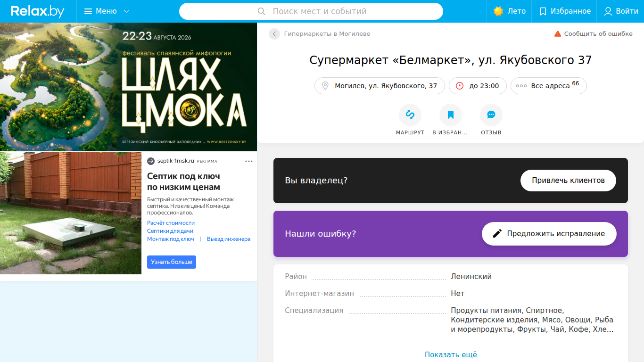Image resolution: width=644 pixels, height=362 pixels.
Task: Focus the Поиск мест и событий field
Action: click(311, 11)
